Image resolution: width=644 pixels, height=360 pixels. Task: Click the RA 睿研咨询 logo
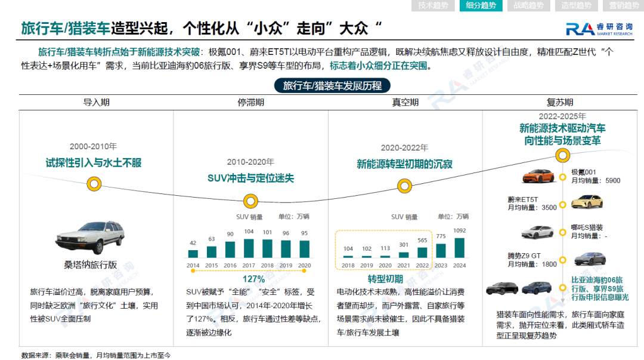(x=599, y=29)
